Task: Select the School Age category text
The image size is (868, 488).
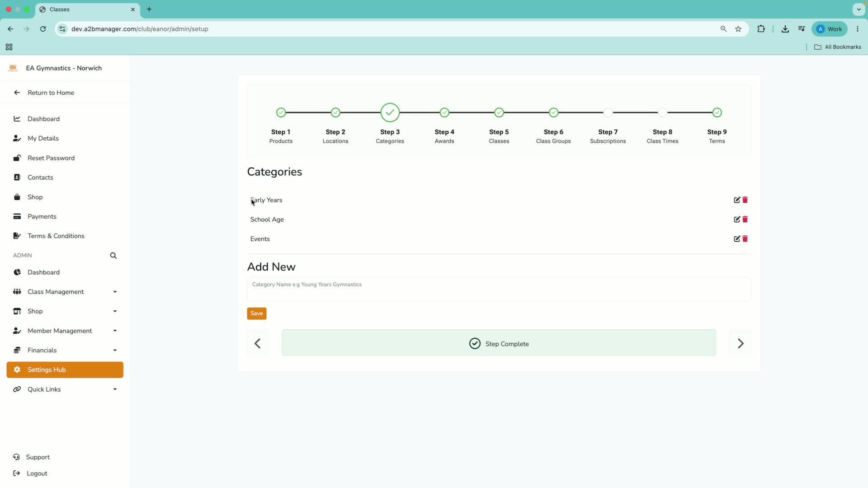Action: pyautogui.click(x=267, y=219)
